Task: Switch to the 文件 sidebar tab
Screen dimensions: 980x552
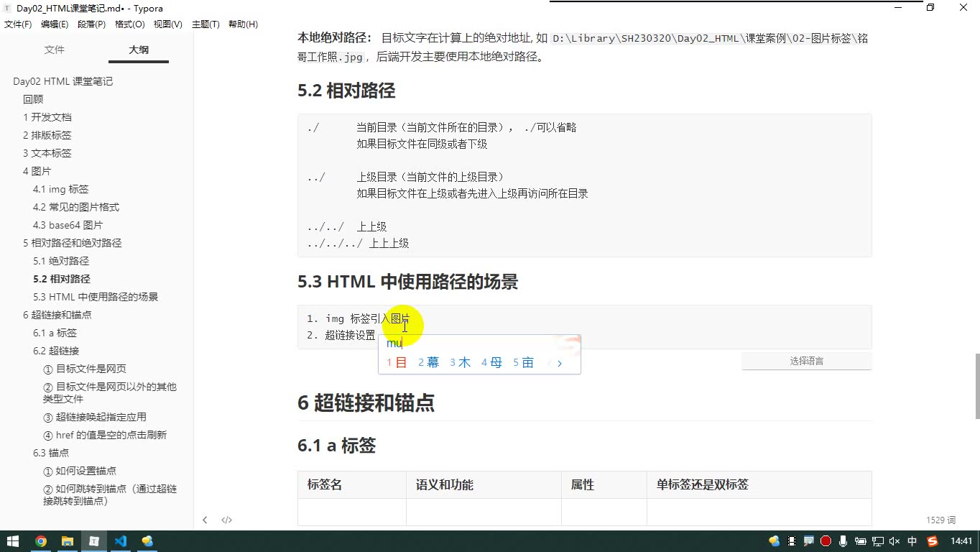Action: (x=55, y=50)
